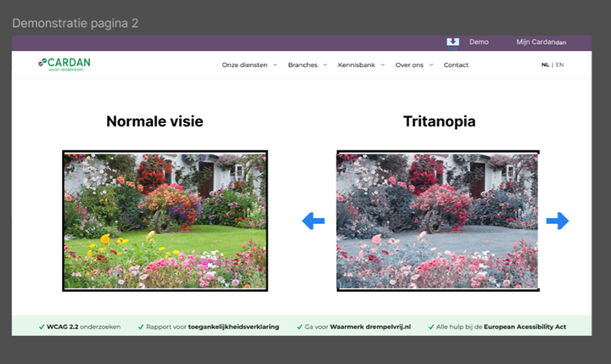Click the blue left arrow
This screenshot has width=611, height=364.
point(313,221)
